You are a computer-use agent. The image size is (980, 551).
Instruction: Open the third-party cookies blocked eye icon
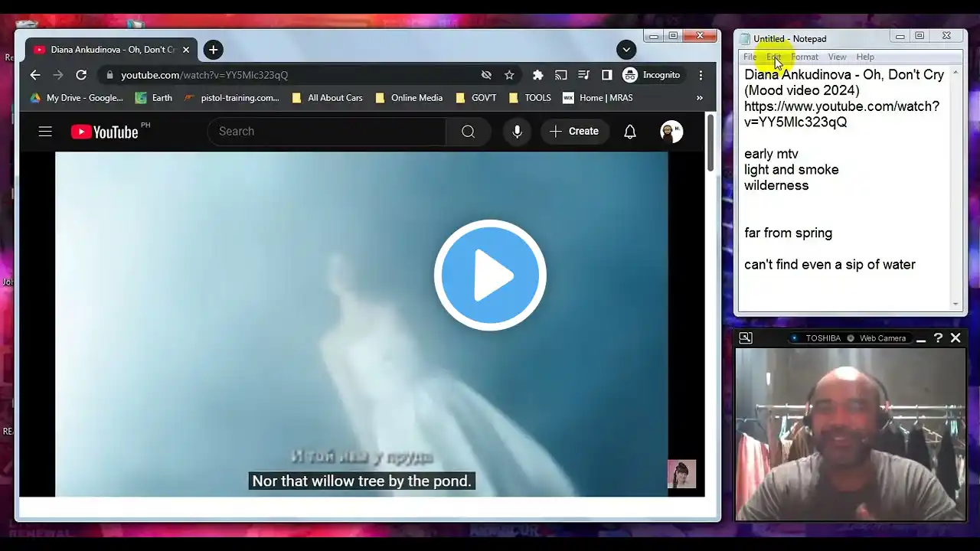(x=486, y=75)
